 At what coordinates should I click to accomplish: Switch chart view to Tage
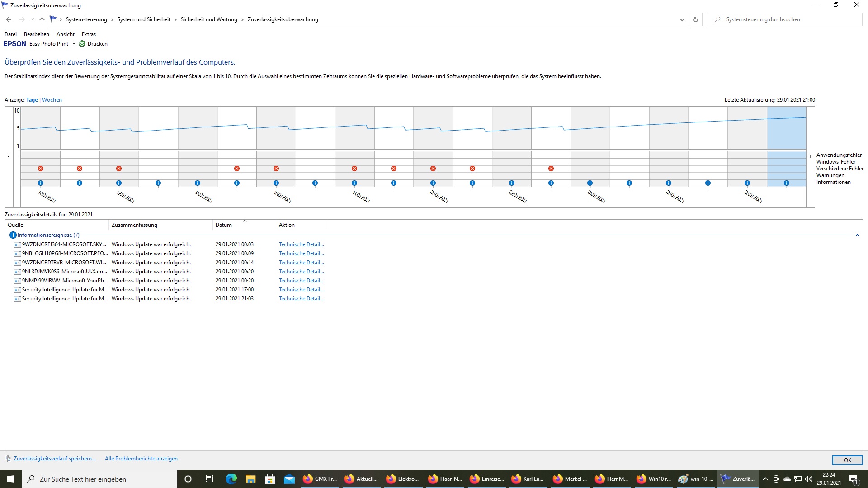tap(32, 100)
